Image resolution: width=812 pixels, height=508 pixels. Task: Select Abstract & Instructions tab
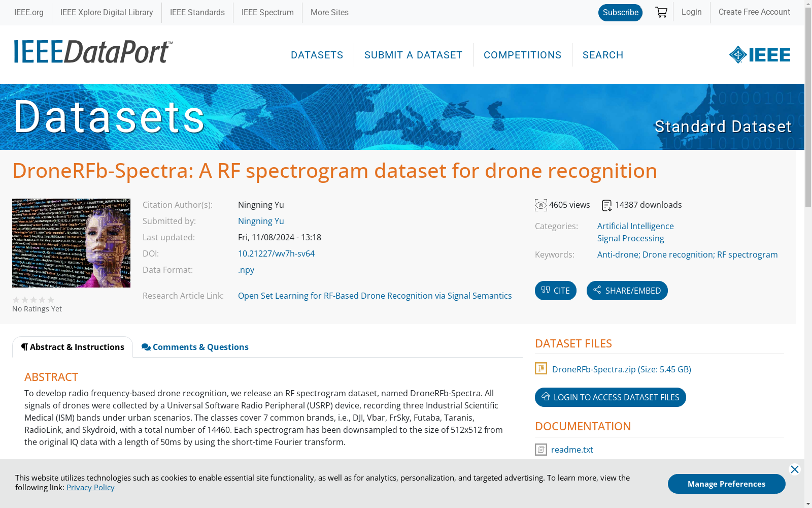click(x=73, y=347)
